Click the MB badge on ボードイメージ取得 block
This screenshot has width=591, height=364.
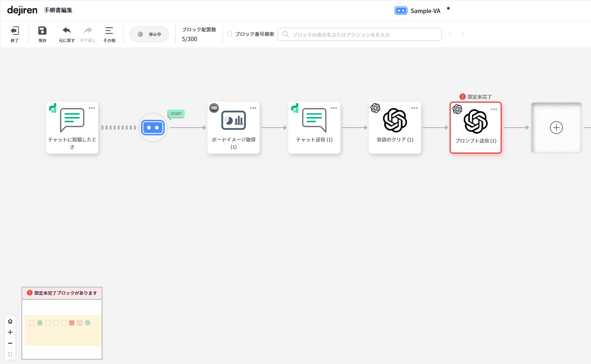(x=214, y=108)
